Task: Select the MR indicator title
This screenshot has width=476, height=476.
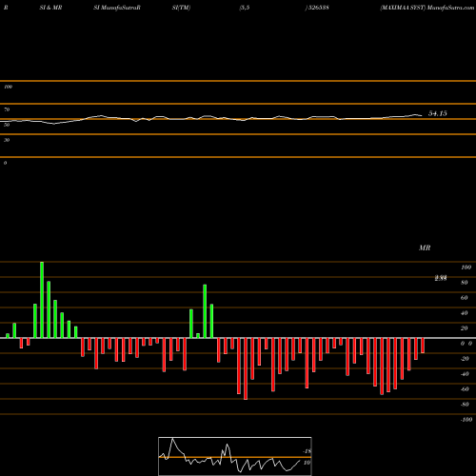Action: point(425,248)
